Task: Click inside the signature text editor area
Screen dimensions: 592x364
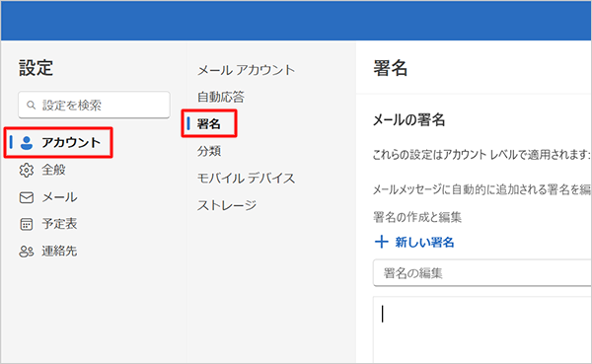Action: point(482,330)
